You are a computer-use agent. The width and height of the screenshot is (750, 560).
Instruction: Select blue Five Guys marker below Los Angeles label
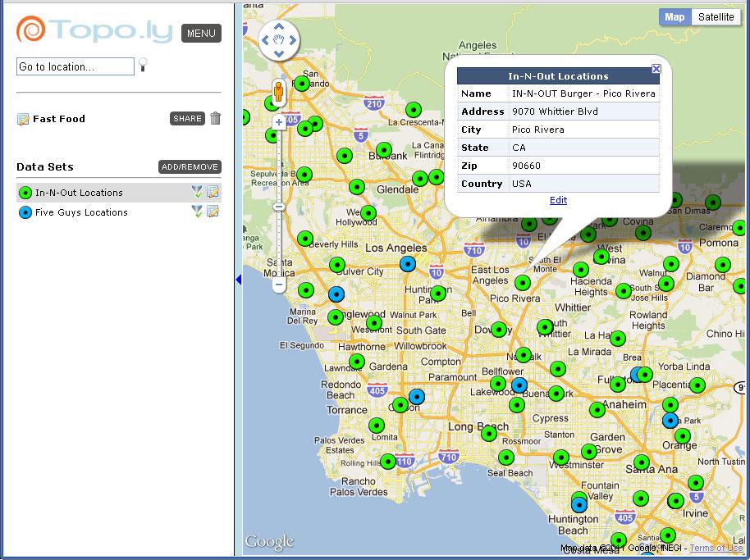(408, 264)
